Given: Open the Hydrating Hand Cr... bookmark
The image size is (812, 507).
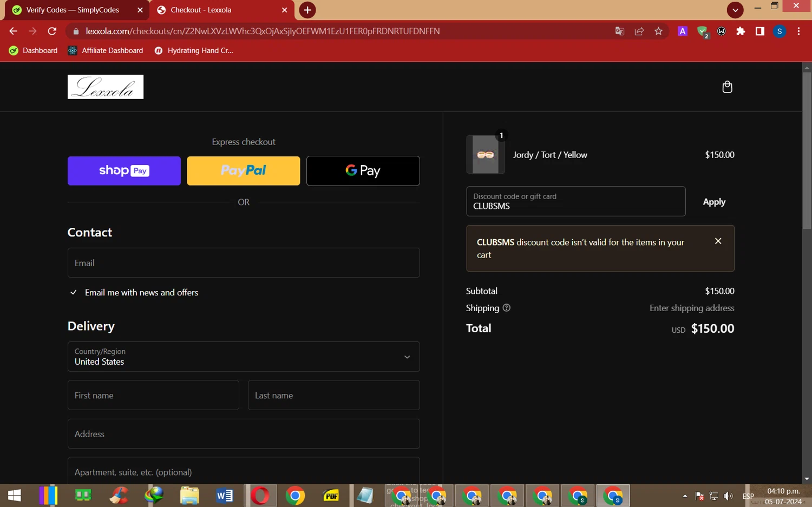Looking at the screenshot, I should [194, 50].
